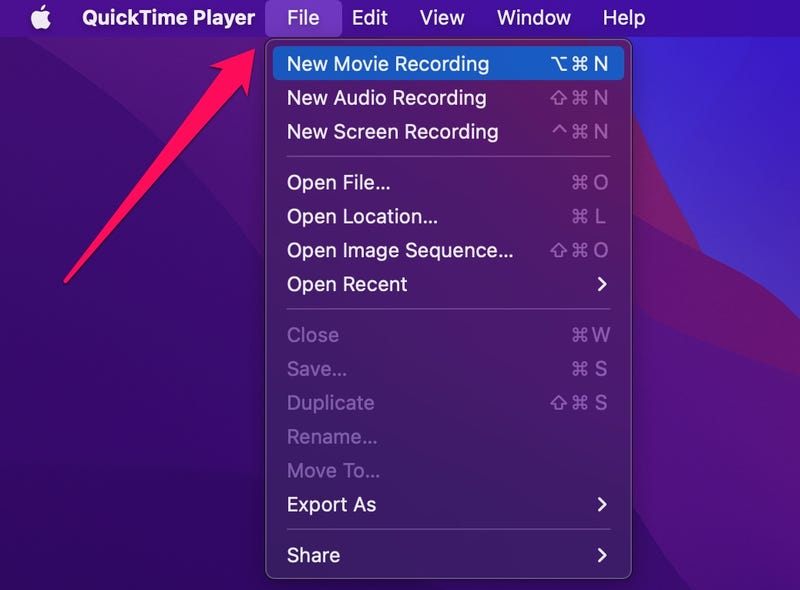Click Open Image Sequence… item
The height and width of the screenshot is (590, 800).
pos(400,251)
